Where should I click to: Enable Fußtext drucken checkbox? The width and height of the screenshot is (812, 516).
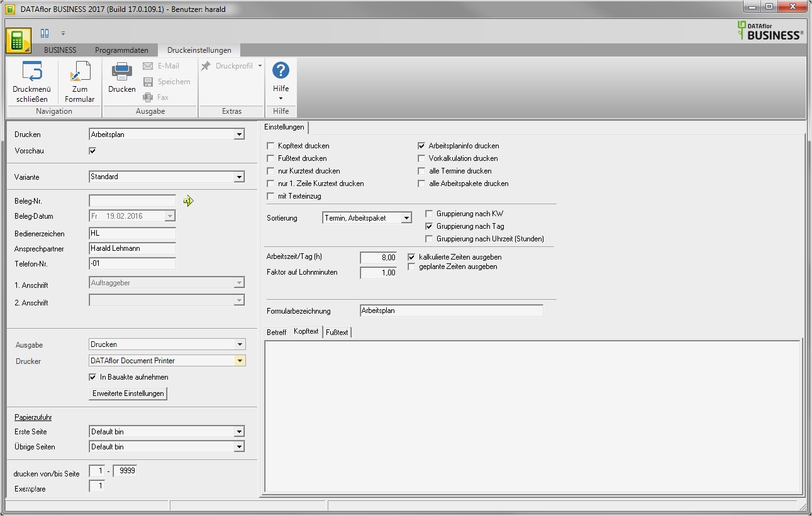271,158
